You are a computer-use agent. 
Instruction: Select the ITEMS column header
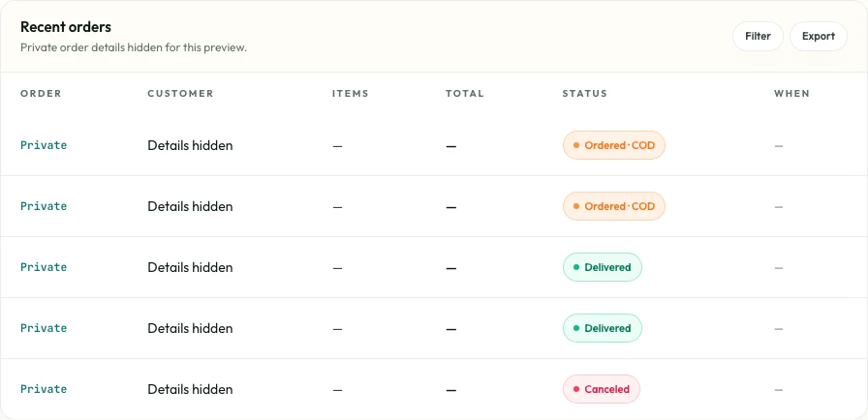point(351,94)
